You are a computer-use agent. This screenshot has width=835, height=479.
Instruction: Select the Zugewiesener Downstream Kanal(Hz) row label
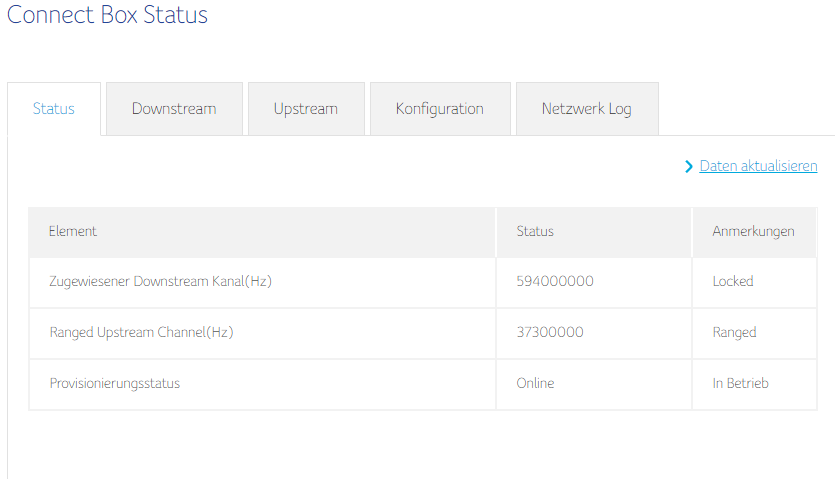click(x=160, y=282)
